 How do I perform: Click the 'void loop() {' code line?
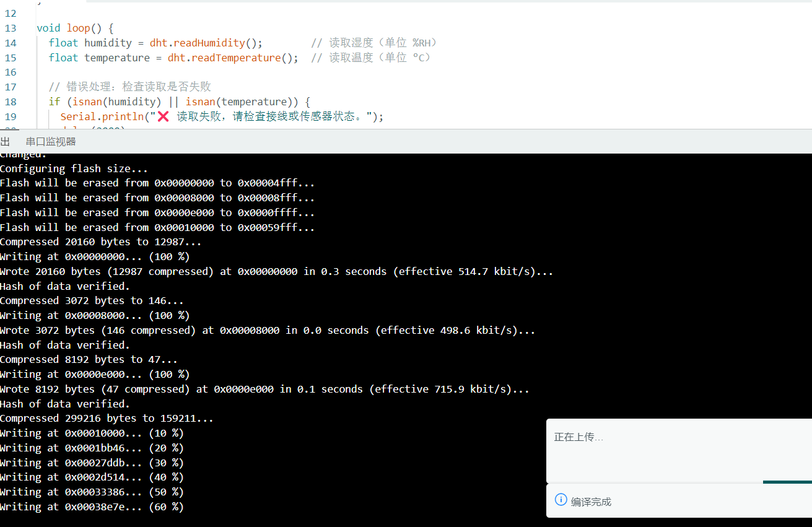[x=75, y=28]
